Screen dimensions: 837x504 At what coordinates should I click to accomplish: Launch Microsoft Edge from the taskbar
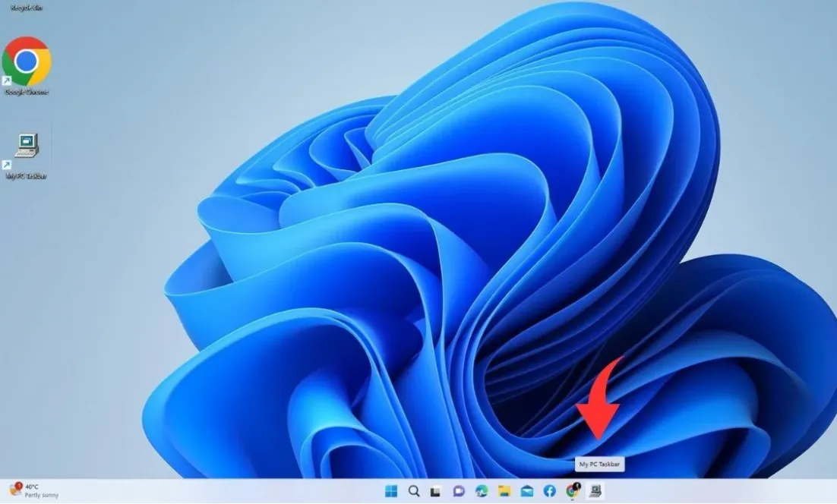pos(480,491)
